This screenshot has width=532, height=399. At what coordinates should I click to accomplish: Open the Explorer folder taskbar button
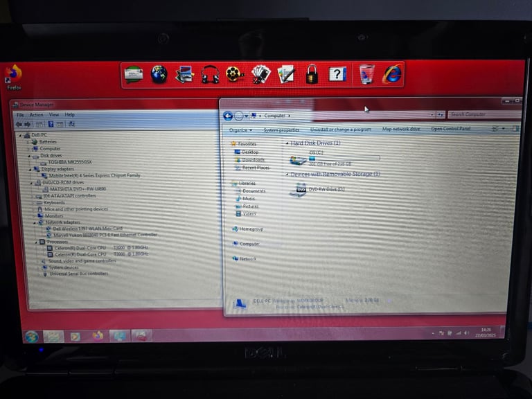pos(53,336)
